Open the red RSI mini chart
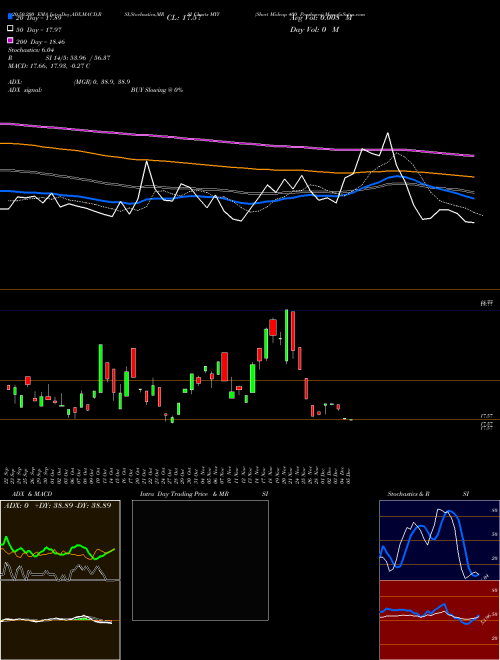 [439, 620]
